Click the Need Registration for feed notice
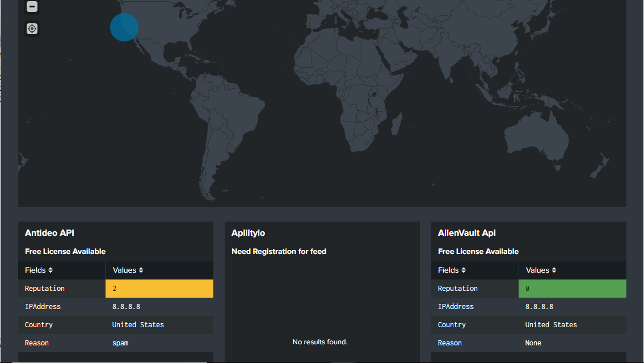644x363 pixels. pos(279,251)
